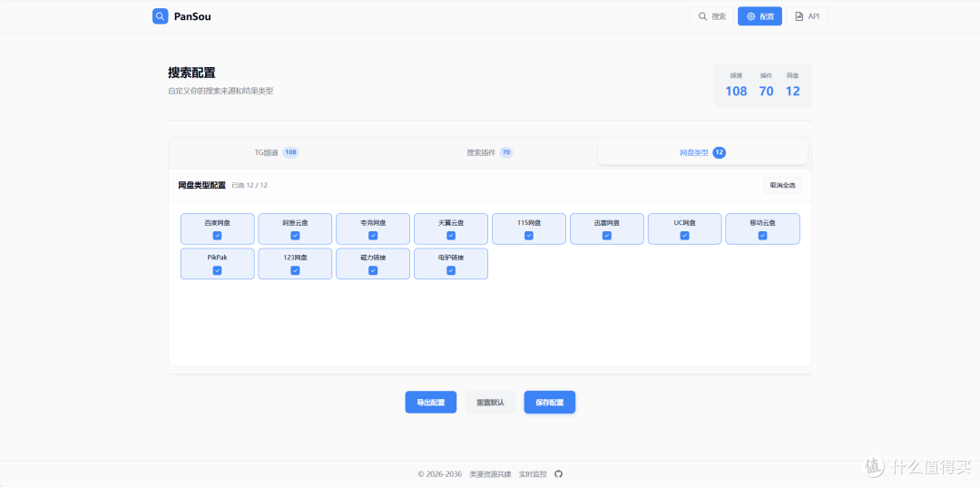The image size is (980, 487).
Task: Click the 取消全选 button
Action: (782, 185)
